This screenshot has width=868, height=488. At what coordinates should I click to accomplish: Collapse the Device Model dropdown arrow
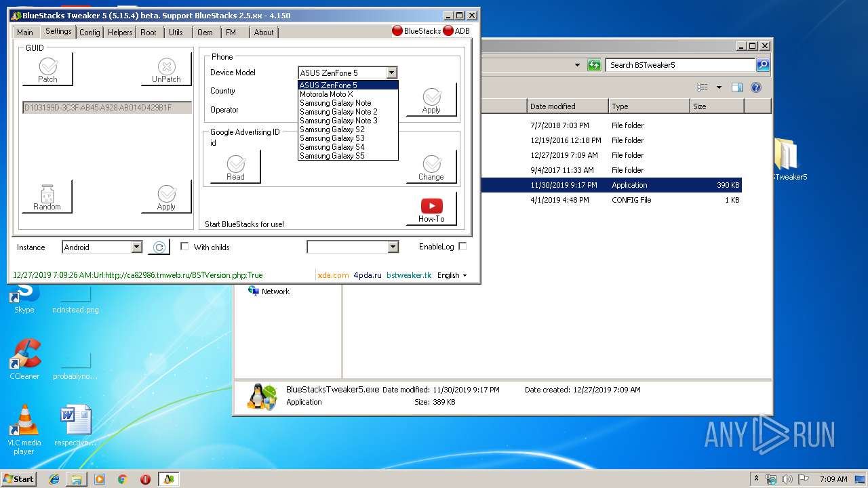click(391, 73)
